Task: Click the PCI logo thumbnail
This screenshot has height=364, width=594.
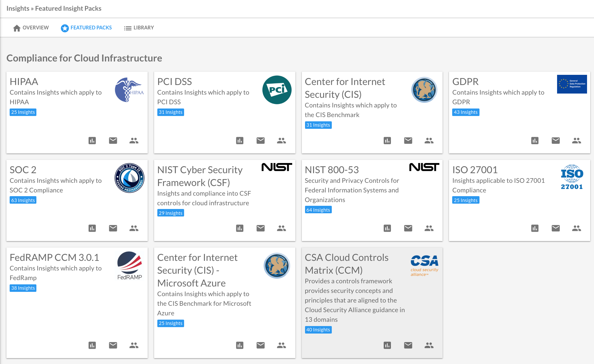Action: [x=277, y=90]
